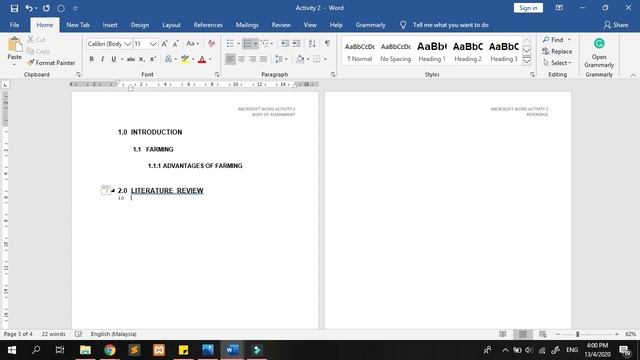Viewport: 640px width, 360px height.
Task: Click Format Painter
Action: (51, 63)
